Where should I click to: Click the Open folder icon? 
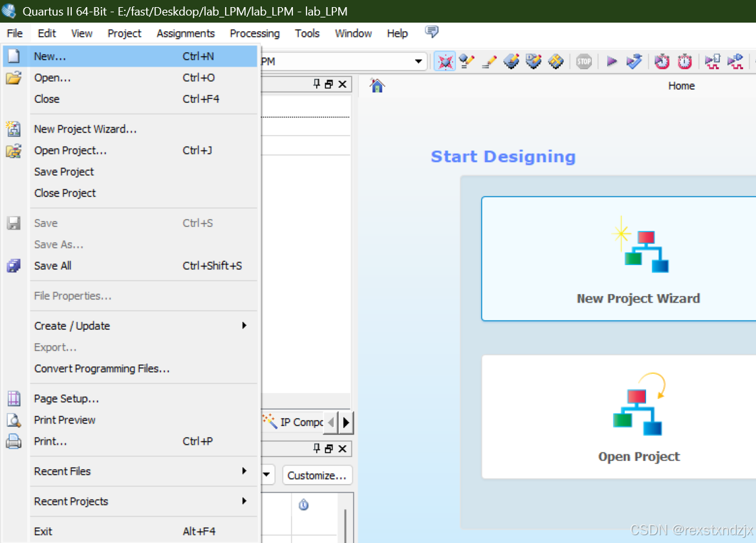point(14,78)
